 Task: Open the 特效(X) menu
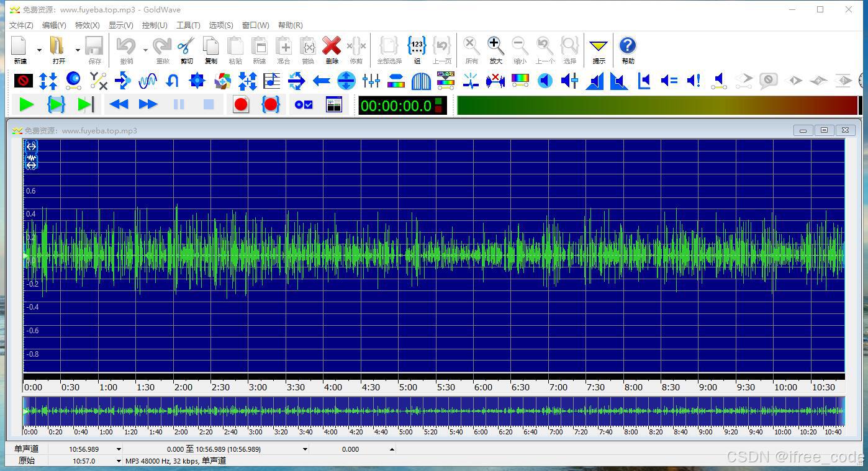coord(87,25)
